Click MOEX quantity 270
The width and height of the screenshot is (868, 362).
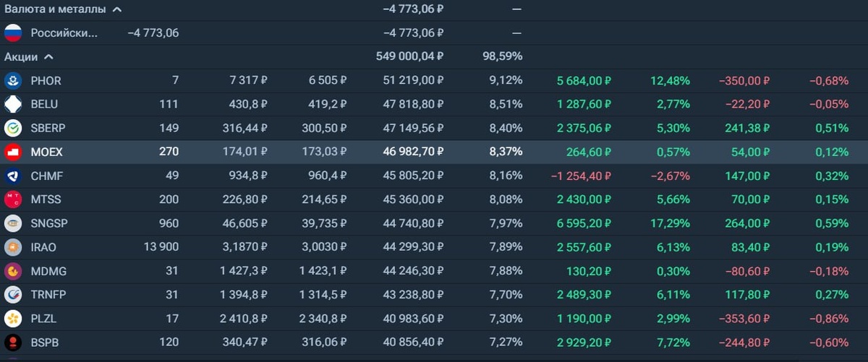point(168,152)
